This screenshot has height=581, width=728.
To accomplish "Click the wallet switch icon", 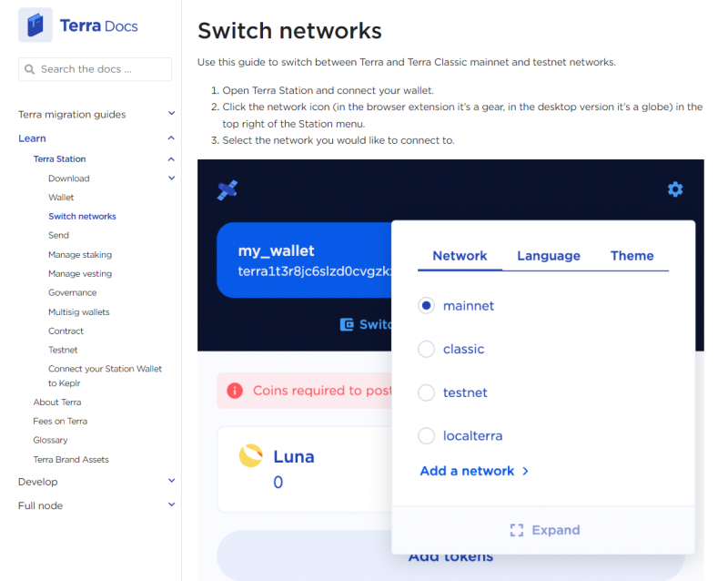I will coord(347,324).
